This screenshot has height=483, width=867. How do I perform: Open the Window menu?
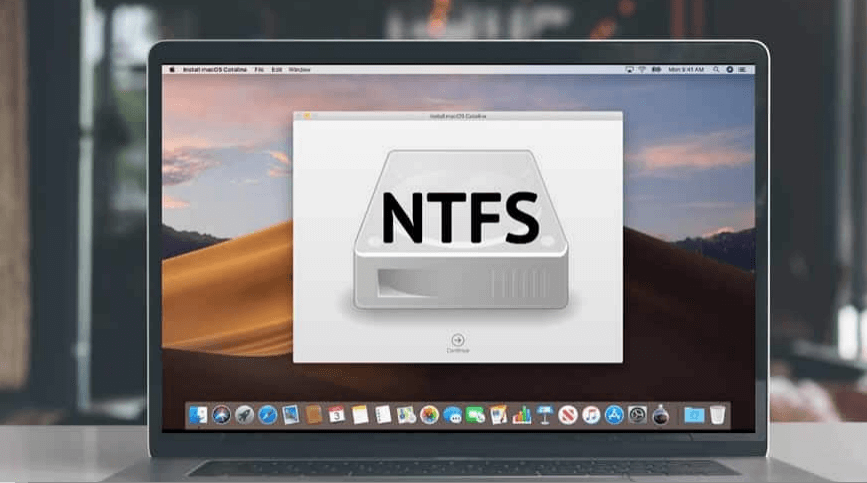click(x=299, y=70)
